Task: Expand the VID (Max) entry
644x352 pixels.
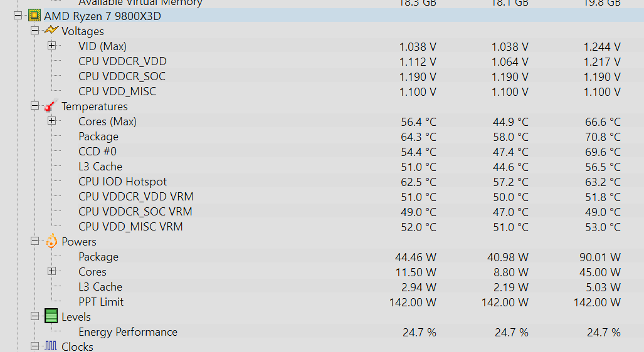Action: point(52,46)
